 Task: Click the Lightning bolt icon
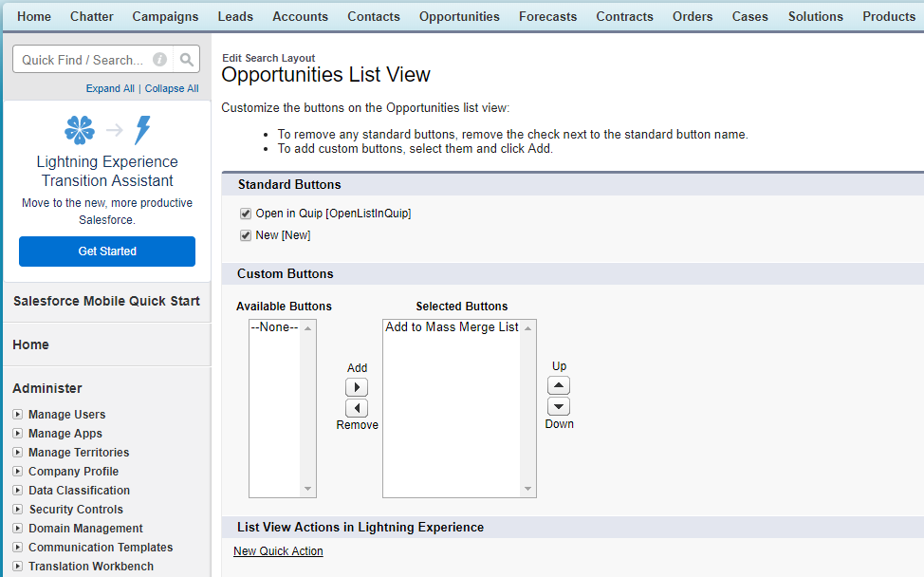(x=142, y=130)
